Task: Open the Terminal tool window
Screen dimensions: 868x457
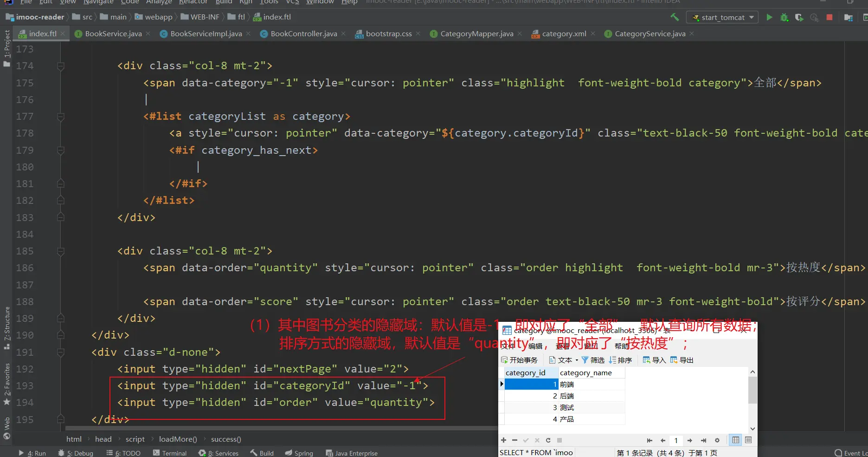Action: point(170,453)
